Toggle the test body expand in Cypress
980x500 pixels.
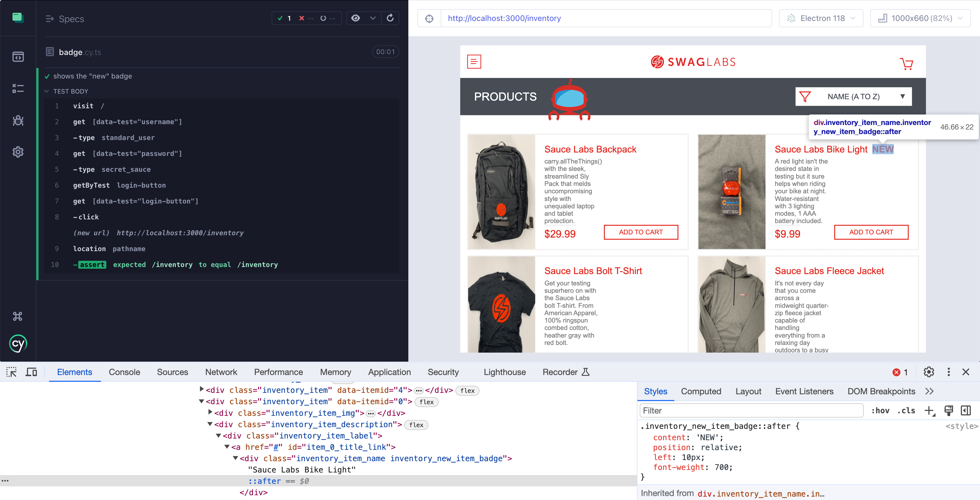48,91
